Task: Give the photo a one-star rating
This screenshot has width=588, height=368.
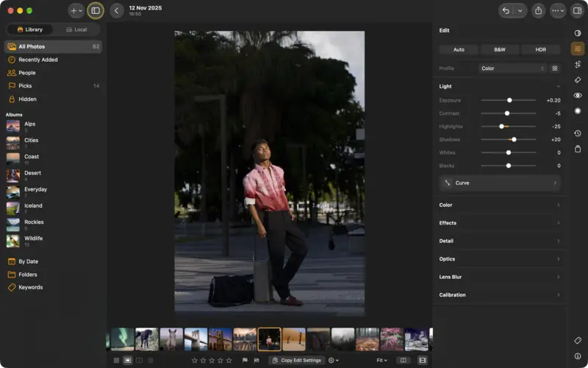Action: (x=194, y=361)
